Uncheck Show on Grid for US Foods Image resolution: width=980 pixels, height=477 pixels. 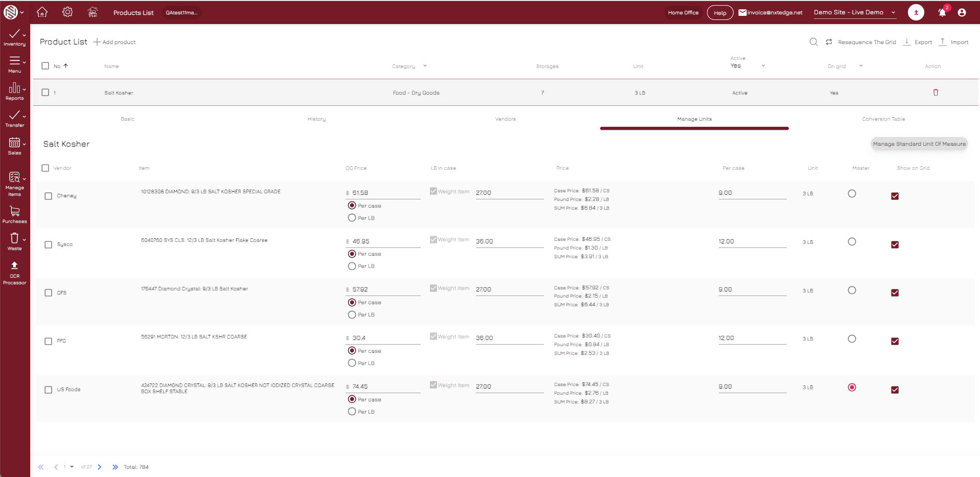tap(895, 390)
